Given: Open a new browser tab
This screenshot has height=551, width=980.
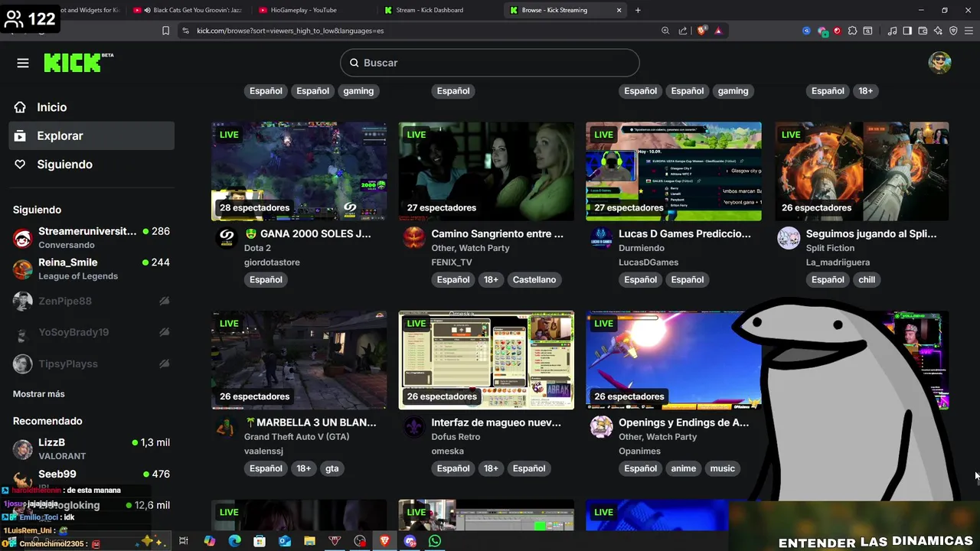Looking at the screenshot, I should click(x=638, y=10).
